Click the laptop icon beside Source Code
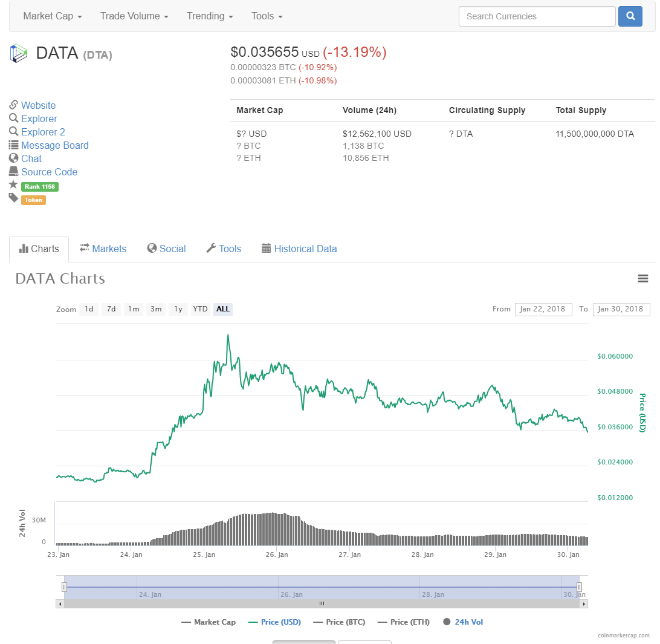 (x=13, y=171)
